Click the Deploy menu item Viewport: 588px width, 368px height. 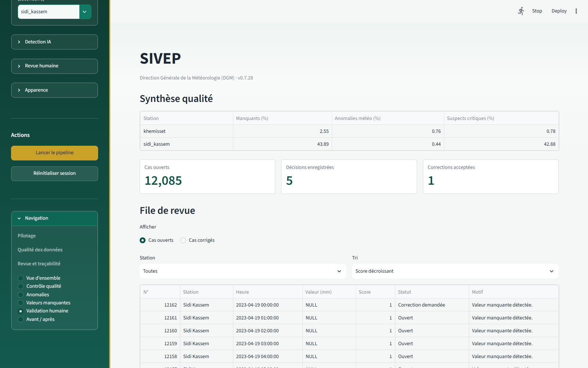pos(559,11)
